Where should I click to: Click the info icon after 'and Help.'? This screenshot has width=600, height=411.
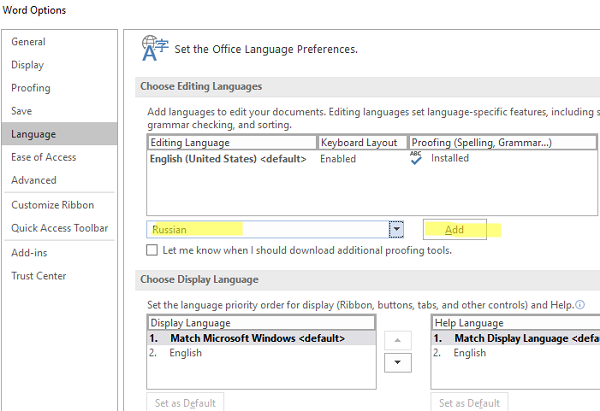coord(580,305)
